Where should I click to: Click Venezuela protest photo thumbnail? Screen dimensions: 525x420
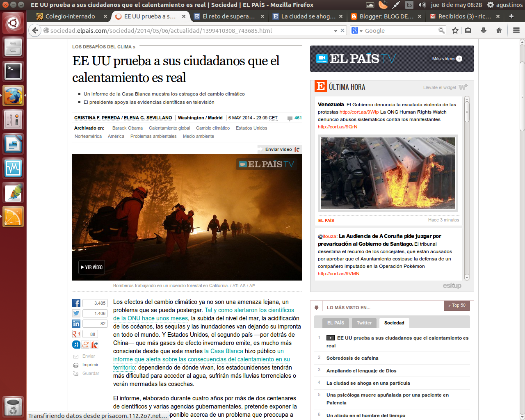pyautogui.click(x=388, y=173)
